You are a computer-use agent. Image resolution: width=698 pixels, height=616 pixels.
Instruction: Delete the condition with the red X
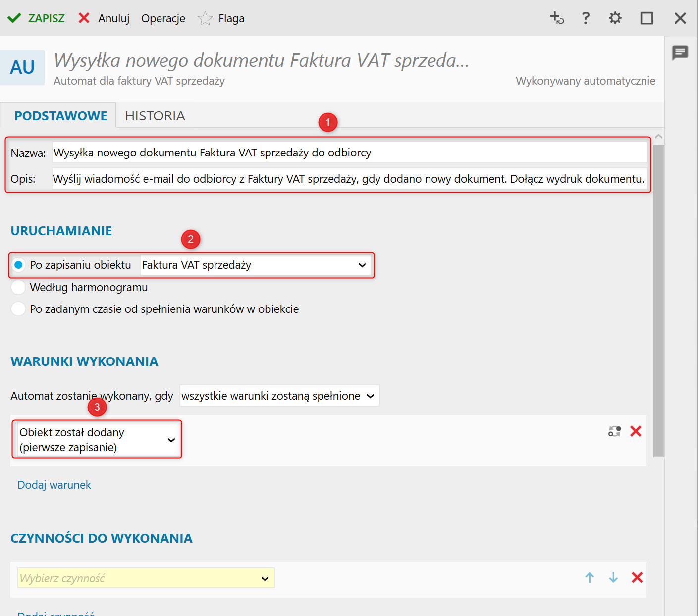[636, 431]
